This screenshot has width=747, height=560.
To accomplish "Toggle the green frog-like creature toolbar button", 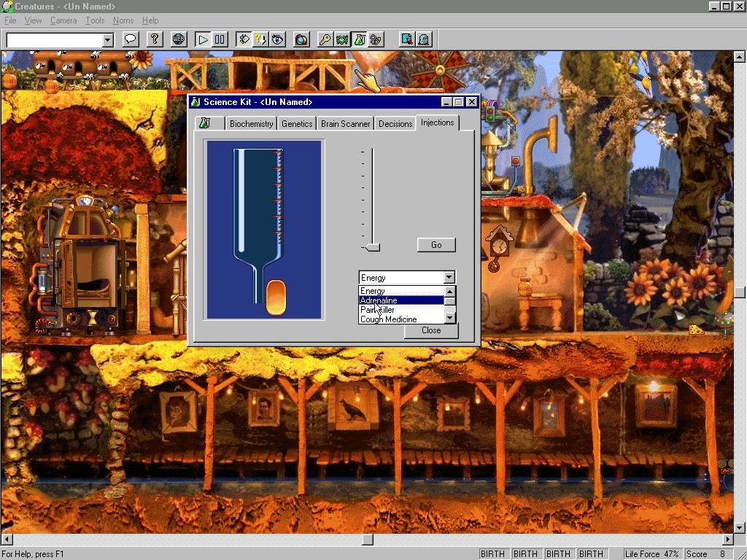I will [x=342, y=39].
